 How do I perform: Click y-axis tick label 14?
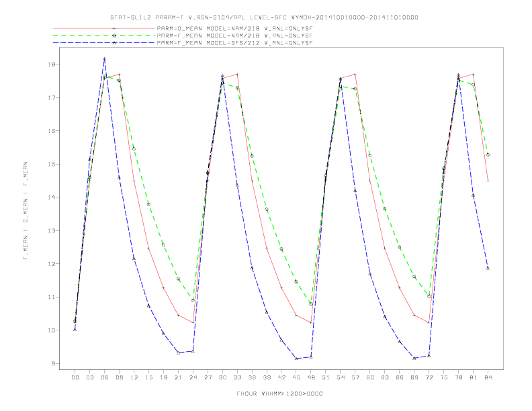(52, 197)
